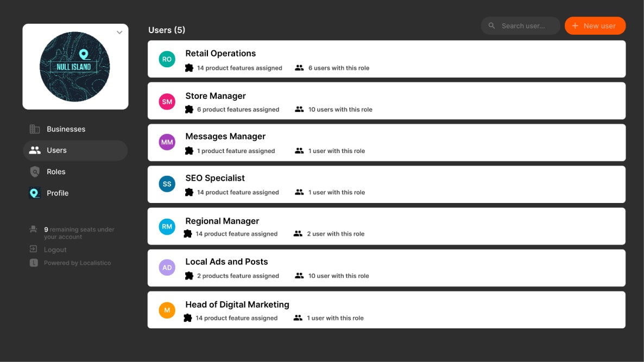Click the Profile map pin icon
644x362 pixels.
(x=35, y=193)
